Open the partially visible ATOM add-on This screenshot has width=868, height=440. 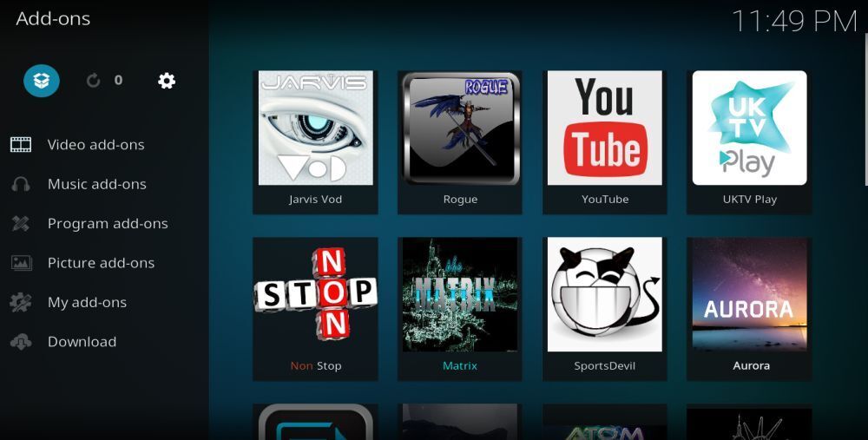604,423
